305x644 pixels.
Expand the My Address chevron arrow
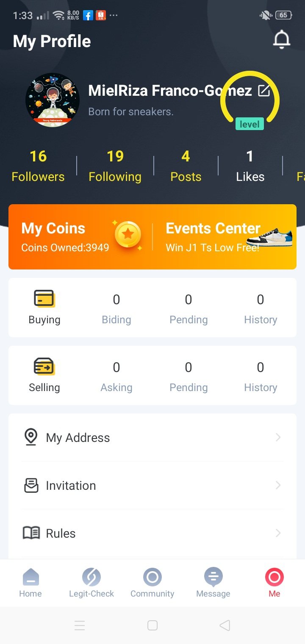(278, 437)
